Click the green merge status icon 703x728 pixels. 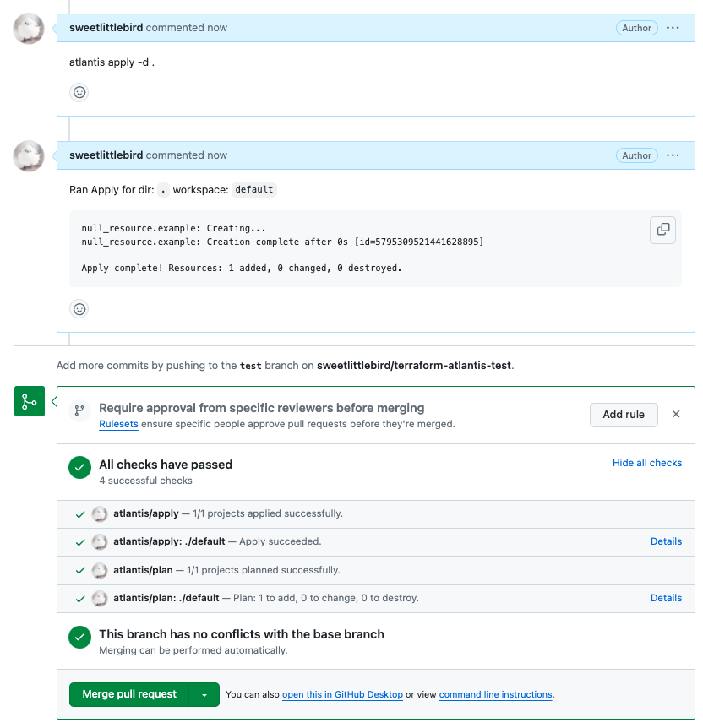pos(30,401)
